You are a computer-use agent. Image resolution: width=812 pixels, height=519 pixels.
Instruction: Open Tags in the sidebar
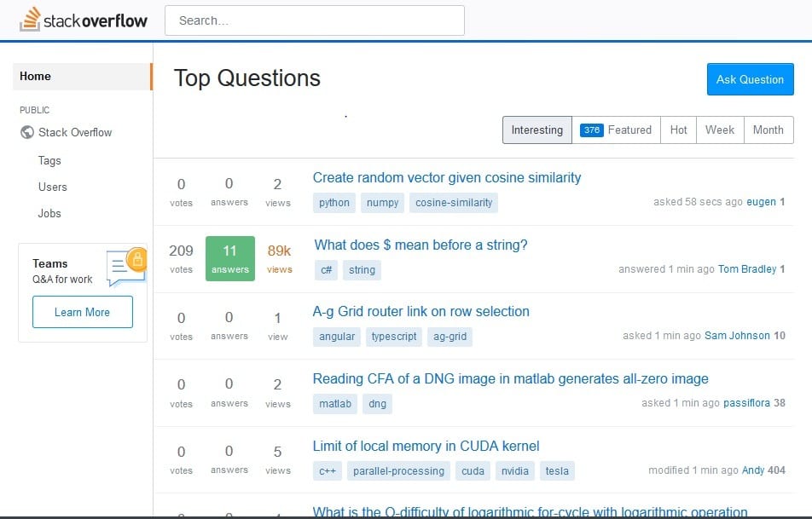[49, 160]
